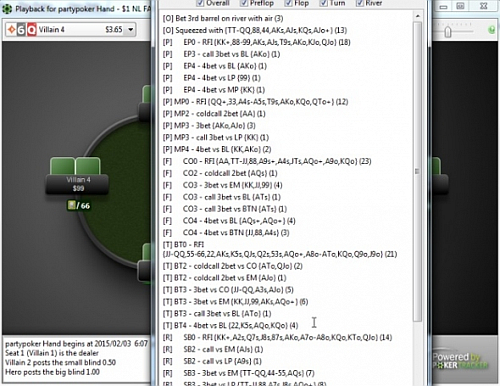Select 'SB3 - 3bet vs EM' row
This screenshot has height=386, width=500.
(x=239, y=373)
